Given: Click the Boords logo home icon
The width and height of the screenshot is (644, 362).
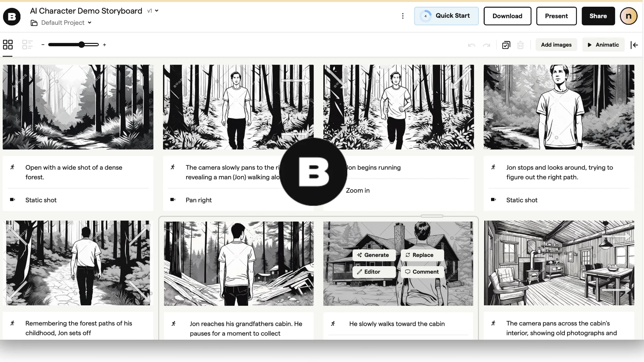Looking at the screenshot, I should (x=12, y=16).
